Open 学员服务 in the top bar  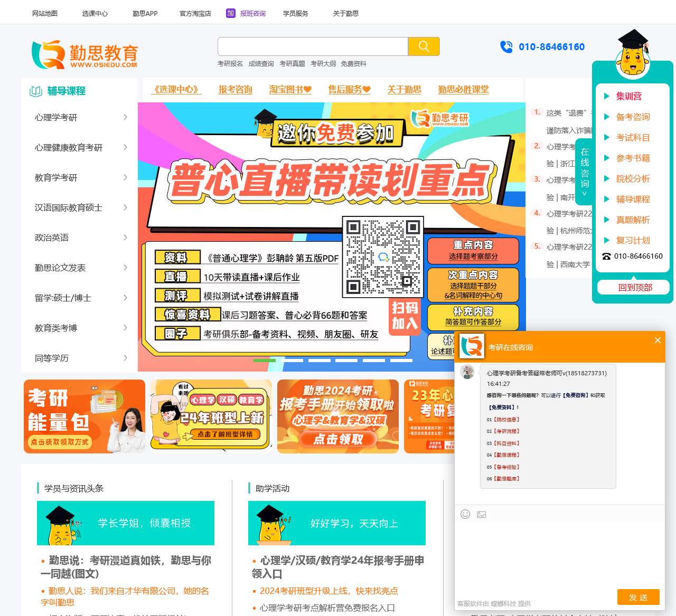[296, 13]
